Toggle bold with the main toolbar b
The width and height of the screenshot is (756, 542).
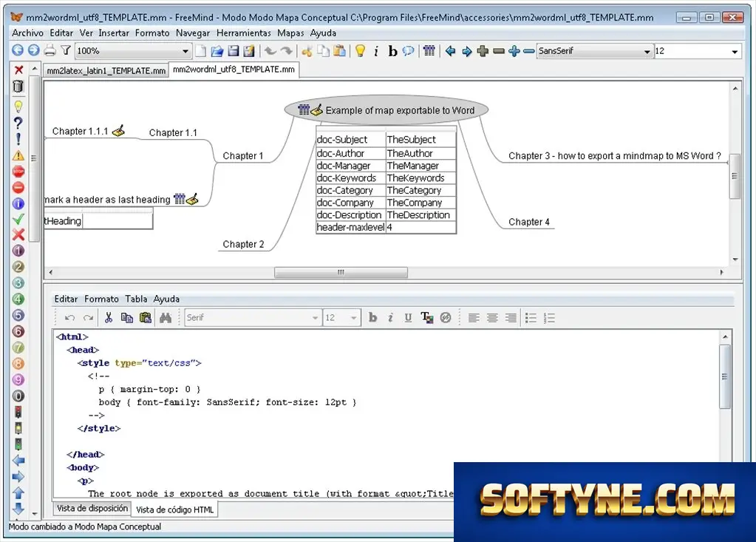coord(392,51)
